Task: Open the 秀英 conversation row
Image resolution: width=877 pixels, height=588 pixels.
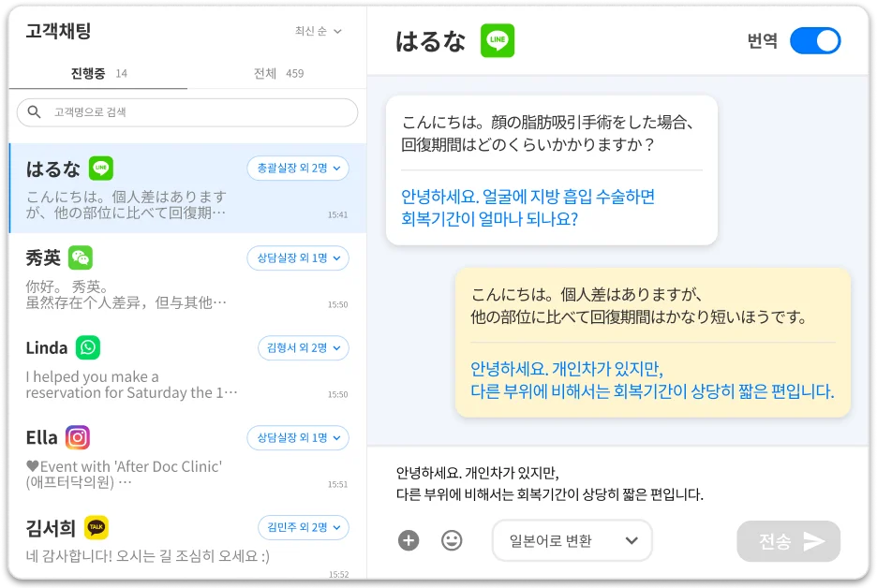Action: point(188,278)
